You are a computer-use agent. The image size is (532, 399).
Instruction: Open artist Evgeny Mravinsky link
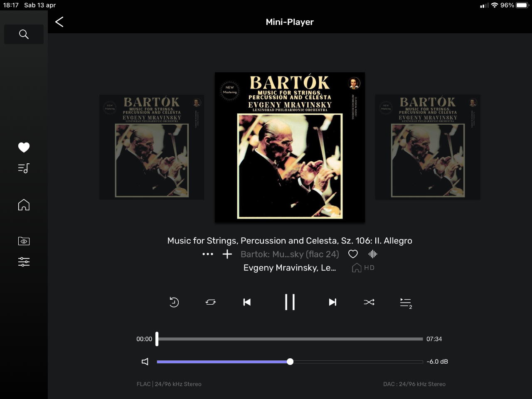pyautogui.click(x=290, y=268)
